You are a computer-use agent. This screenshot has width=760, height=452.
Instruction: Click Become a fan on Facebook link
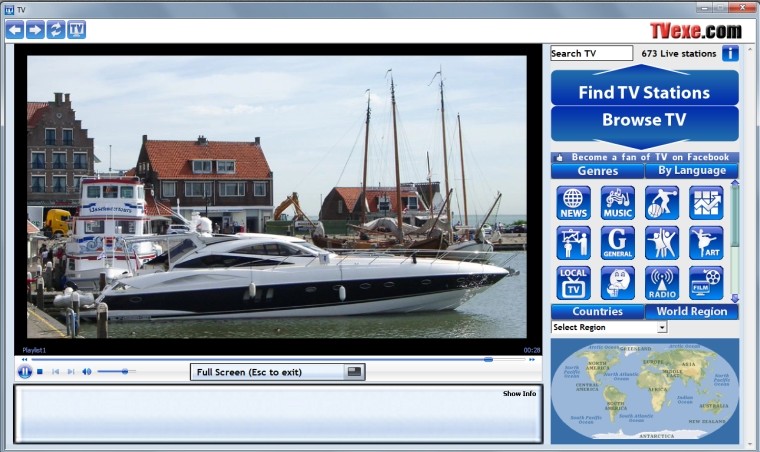[644, 157]
